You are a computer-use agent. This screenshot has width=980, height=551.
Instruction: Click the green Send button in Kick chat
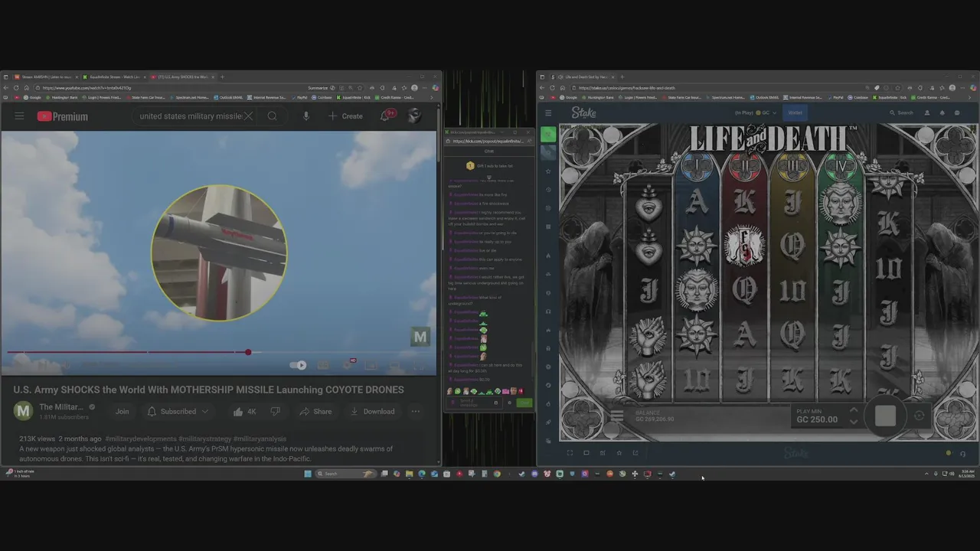point(524,403)
